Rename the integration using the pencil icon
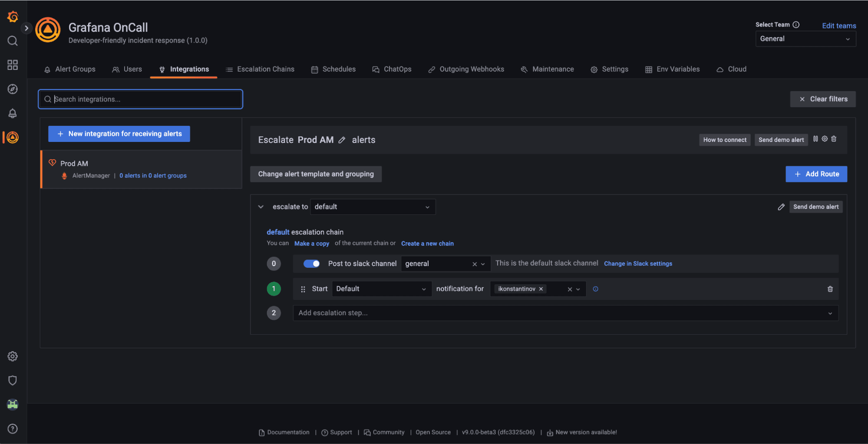 coord(342,140)
